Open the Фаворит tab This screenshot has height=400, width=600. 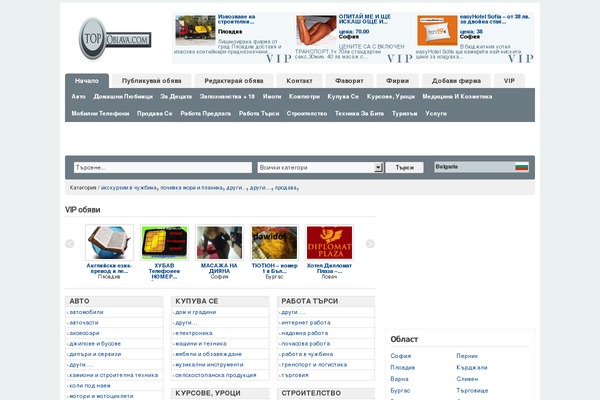tap(349, 81)
